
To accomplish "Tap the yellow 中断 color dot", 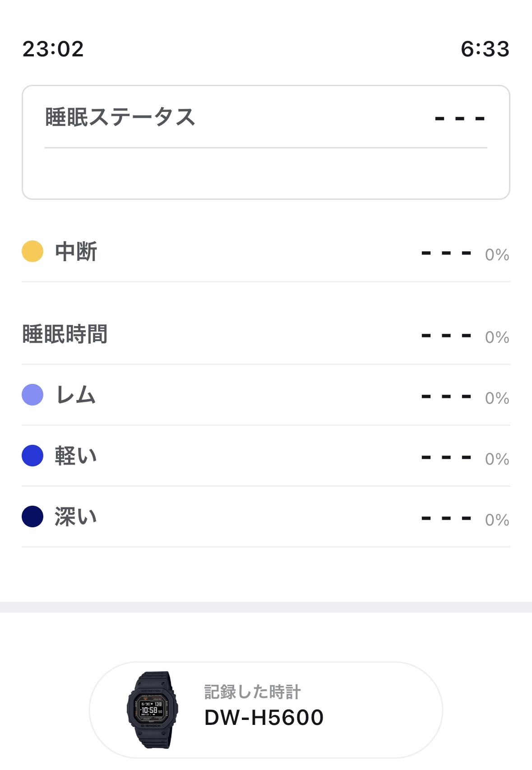I will 32,251.
